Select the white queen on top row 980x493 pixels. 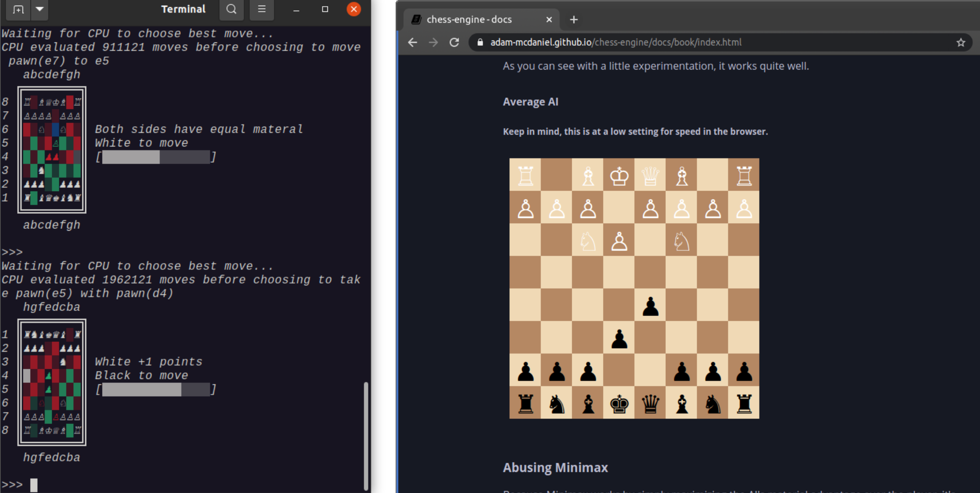coord(650,176)
